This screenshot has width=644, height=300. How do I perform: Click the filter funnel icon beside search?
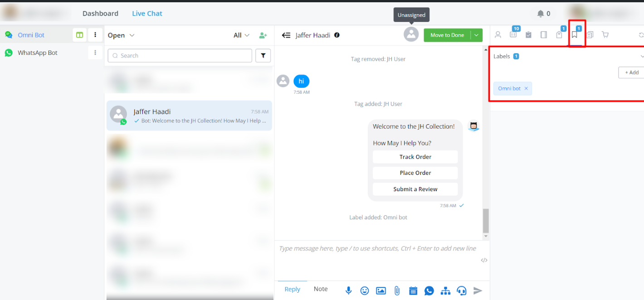point(263,55)
